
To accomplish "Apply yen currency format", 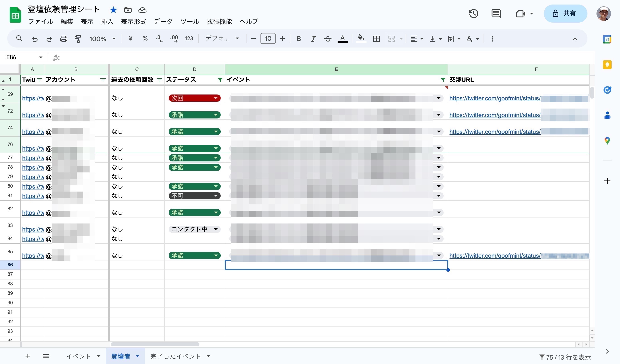I will (131, 38).
